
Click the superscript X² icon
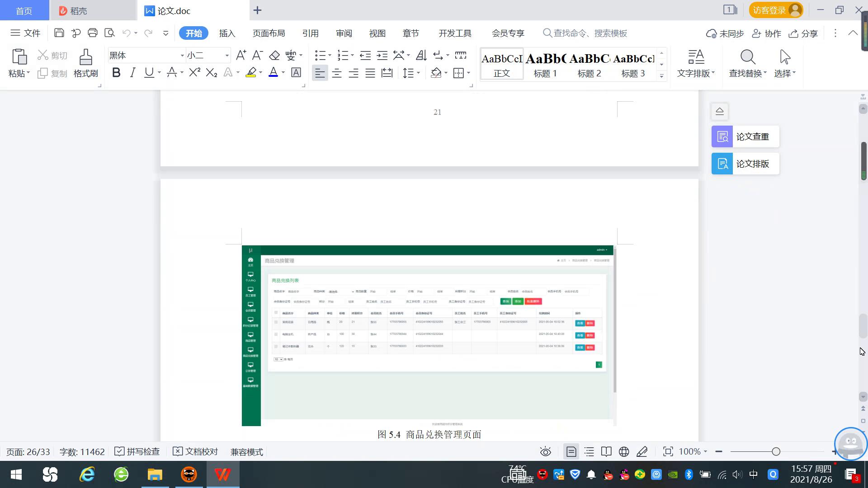(194, 73)
